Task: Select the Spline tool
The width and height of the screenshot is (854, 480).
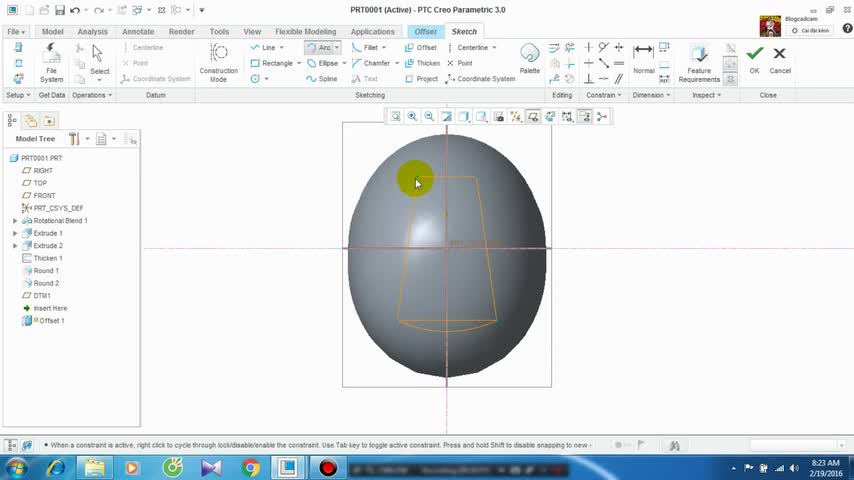Action: [x=322, y=79]
